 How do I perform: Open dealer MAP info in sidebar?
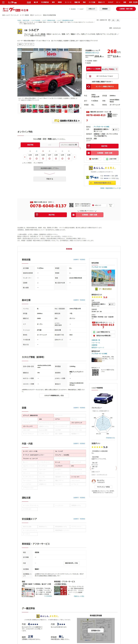[x=103, y=336]
